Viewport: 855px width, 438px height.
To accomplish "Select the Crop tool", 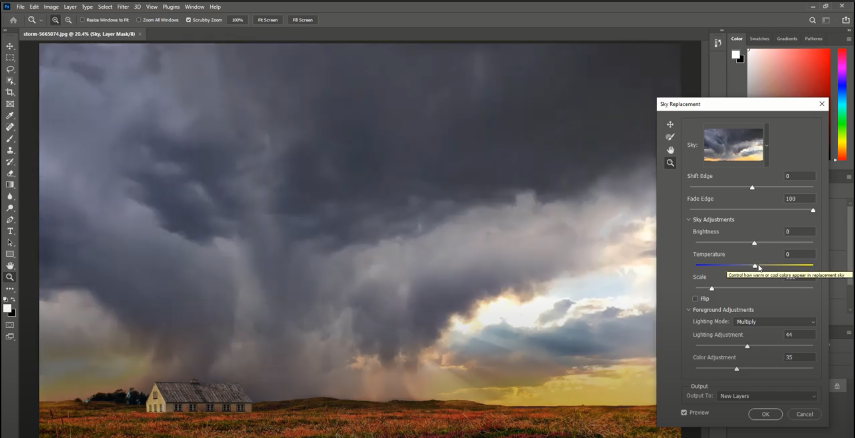I will coord(10,92).
